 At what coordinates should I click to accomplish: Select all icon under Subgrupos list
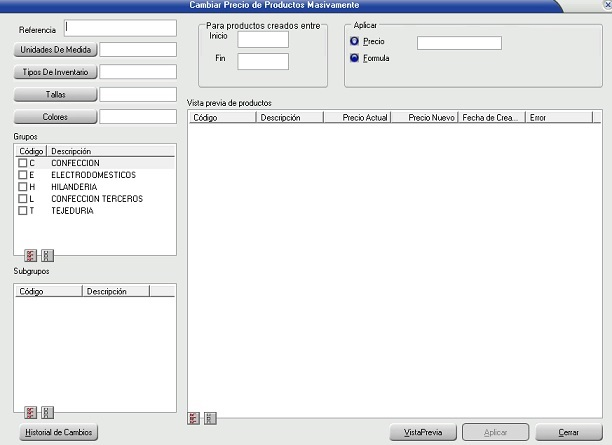coord(30,412)
